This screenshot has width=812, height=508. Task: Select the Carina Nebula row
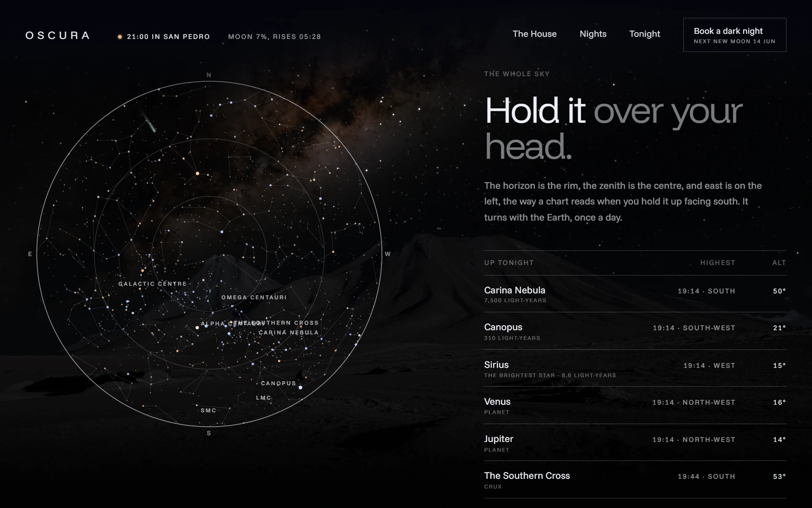[635, 294]
